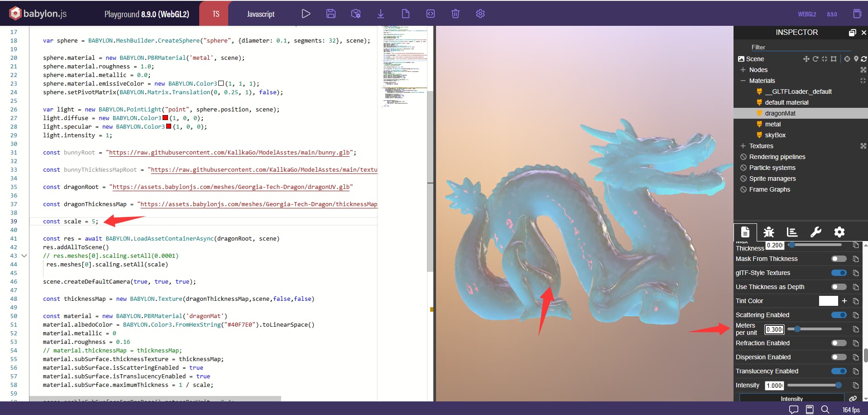Viewport: 868px width, 415px height.
Task: Copy the Meters per unit property
Action: point(856,329)
